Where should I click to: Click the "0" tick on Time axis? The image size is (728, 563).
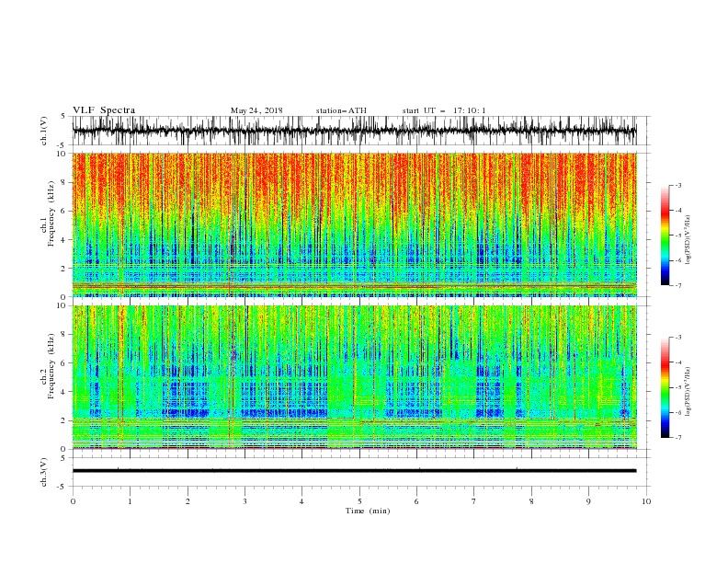tap(73, 501)
